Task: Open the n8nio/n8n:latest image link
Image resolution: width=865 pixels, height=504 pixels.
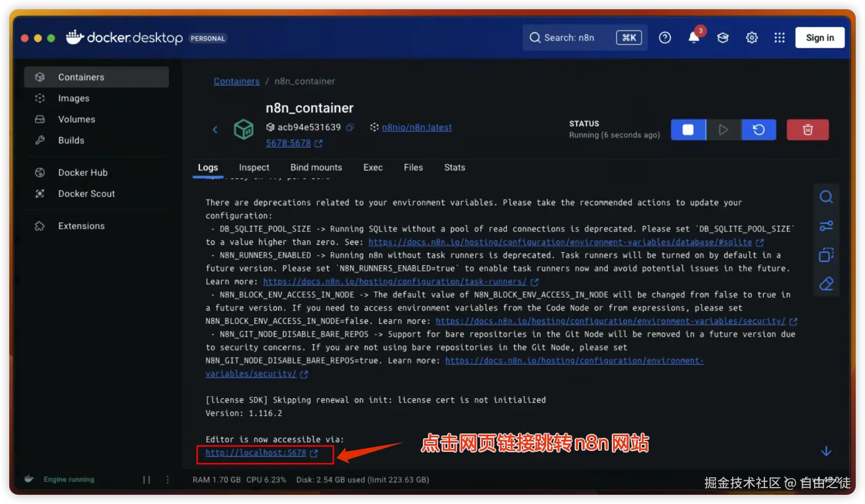Action: click(x=417, y=127)
